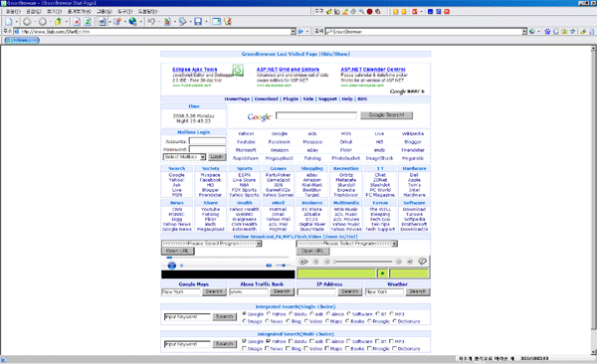This screenshot has width=597, height=364.
Task: Open the 보기(V) menu
Action: (54, 11)
